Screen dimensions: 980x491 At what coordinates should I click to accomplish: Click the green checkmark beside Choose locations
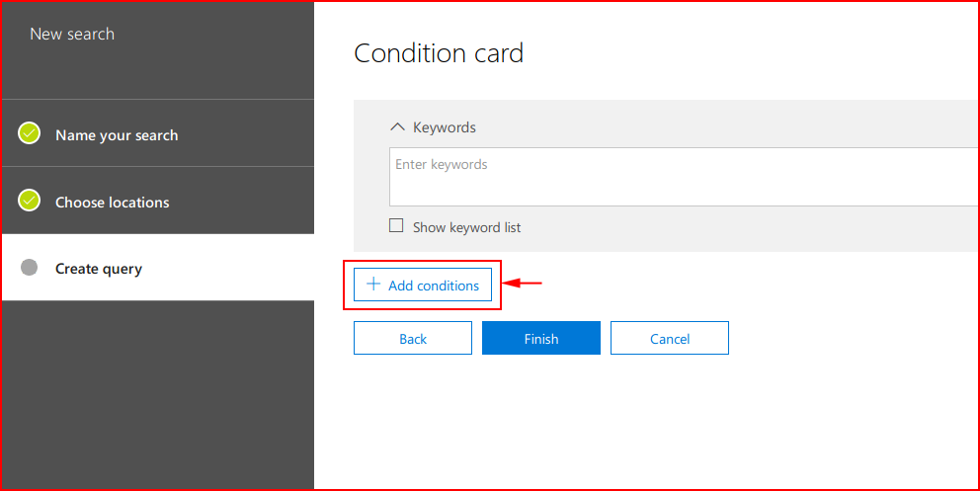(29, 200)
